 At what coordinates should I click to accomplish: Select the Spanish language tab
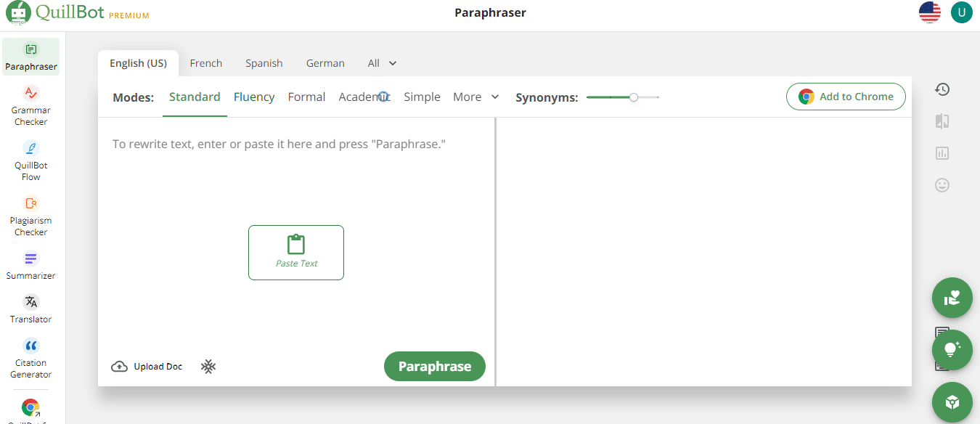coord(264,63)
